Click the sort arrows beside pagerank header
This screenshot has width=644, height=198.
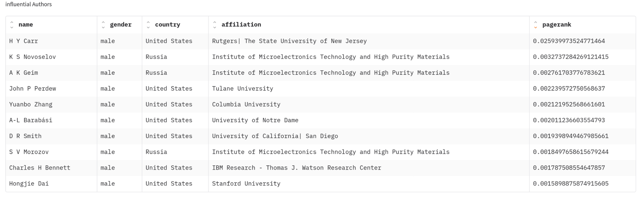click(536, 25)
